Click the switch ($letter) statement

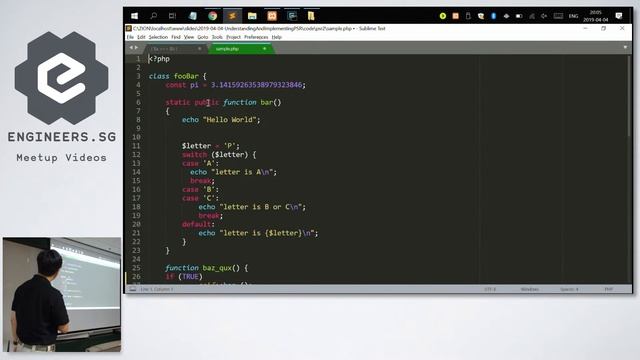coord(219,155)
